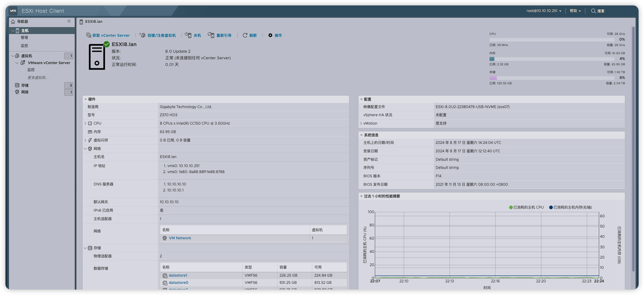Screen dimensions: 644x295
Task: Click the CPU chip icon in hardware
Action: click(x=90, y=123)
